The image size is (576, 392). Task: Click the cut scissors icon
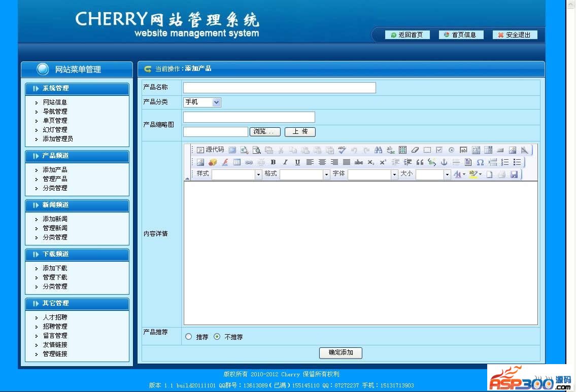281,150
